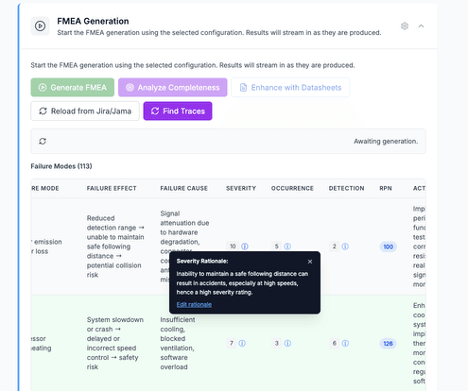Click the Failure Modes (113) heading
Viewport: 468px width, 391px height.
coord(61,166)
